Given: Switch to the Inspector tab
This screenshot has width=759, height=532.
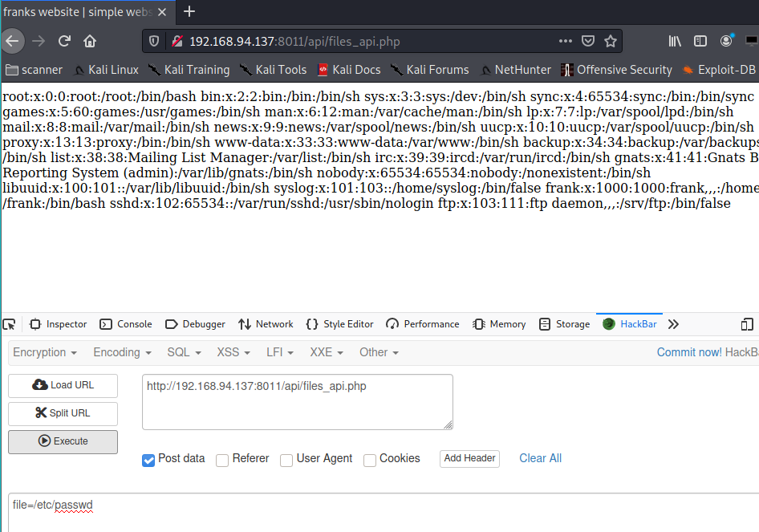Looking at the screenshot, I should point(58,324).
